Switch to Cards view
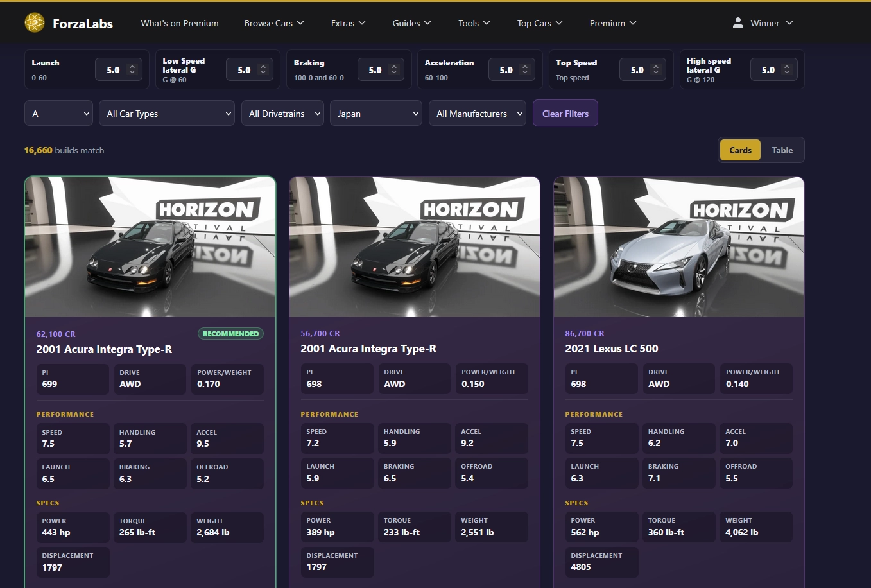Screen dimensions: 871x588 click(740, 150)
